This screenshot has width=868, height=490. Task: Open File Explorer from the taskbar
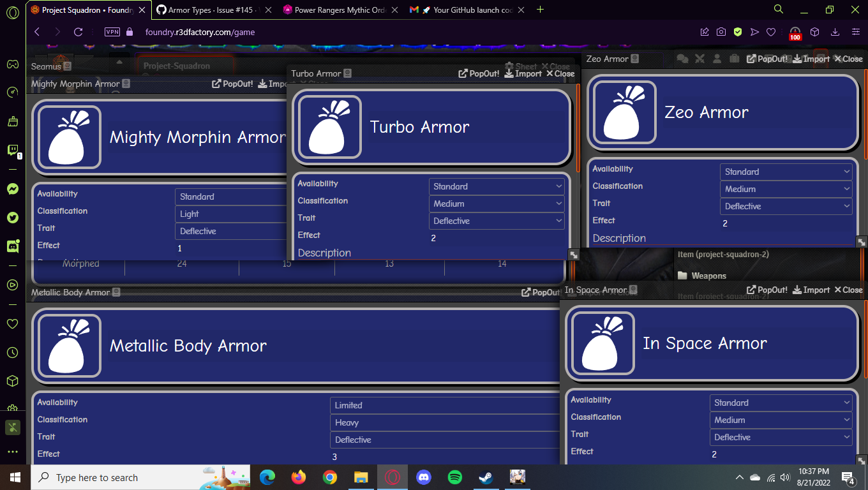[361, 477]
